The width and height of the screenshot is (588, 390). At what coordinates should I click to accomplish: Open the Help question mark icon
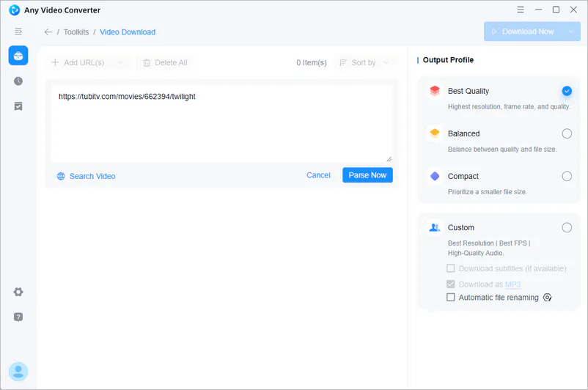pos(18,317)
